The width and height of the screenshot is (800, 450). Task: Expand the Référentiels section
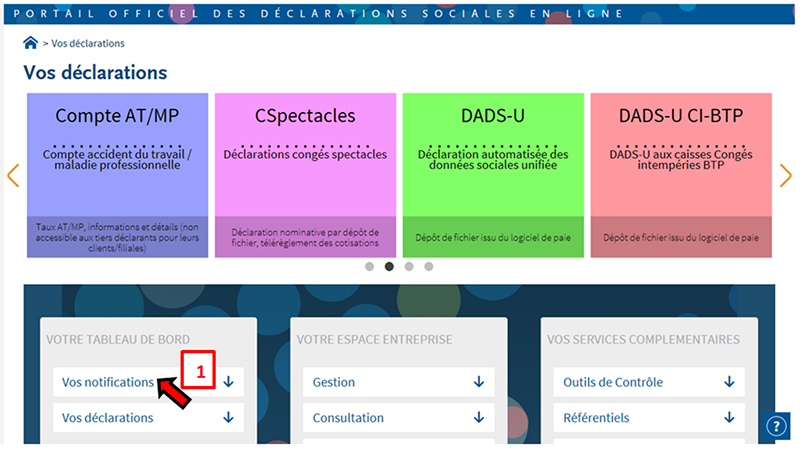point(649,418)
